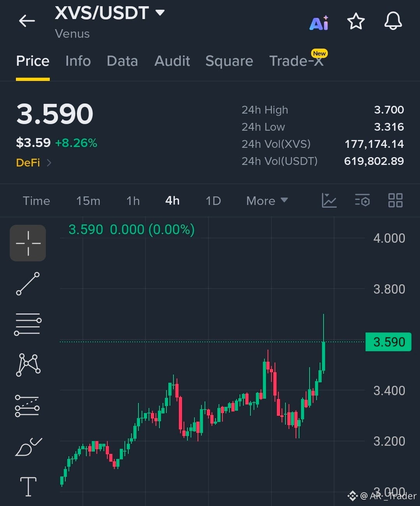420x506 pixels.
Task: Select the horizontal lines drawing tool
Action: (28, 324)
